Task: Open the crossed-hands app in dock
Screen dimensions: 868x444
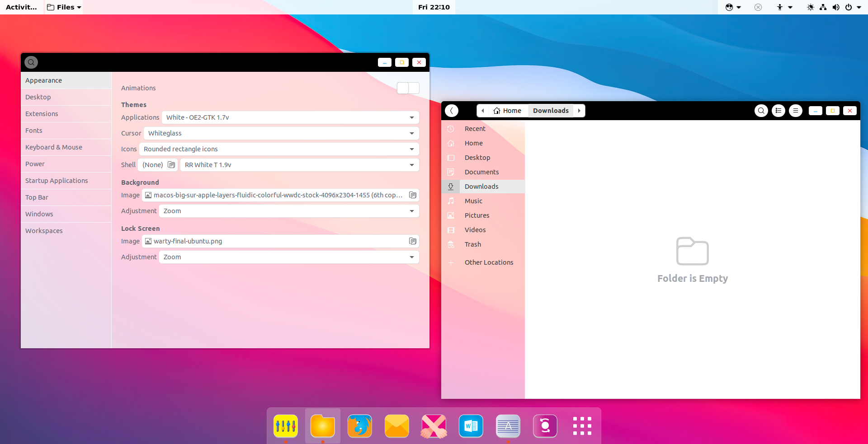Action: (x=434, y=426)
